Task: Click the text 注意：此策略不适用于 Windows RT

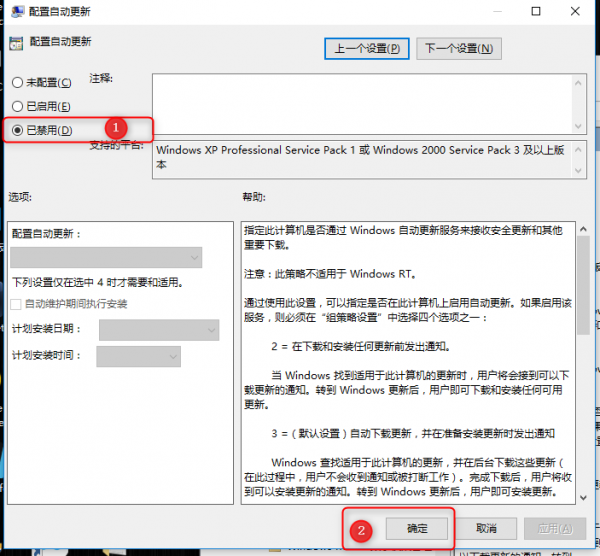Action: pyautogui.click(x=330, y=274)
